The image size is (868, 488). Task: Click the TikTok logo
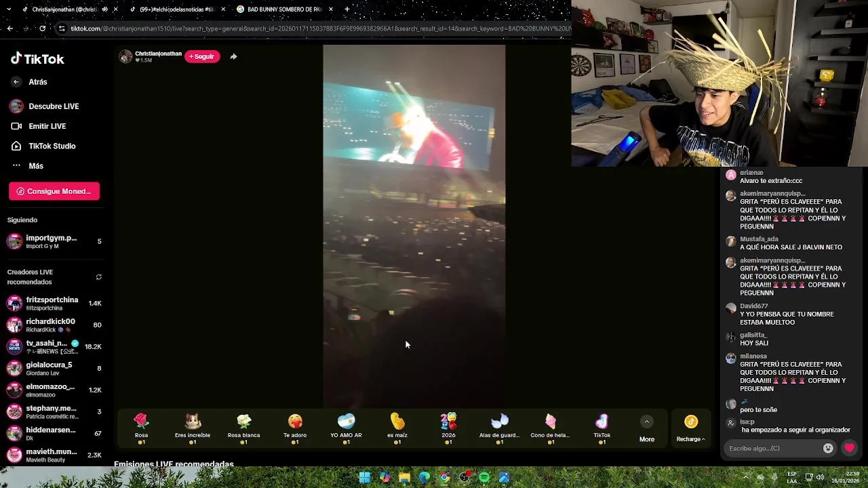point(37,59)
